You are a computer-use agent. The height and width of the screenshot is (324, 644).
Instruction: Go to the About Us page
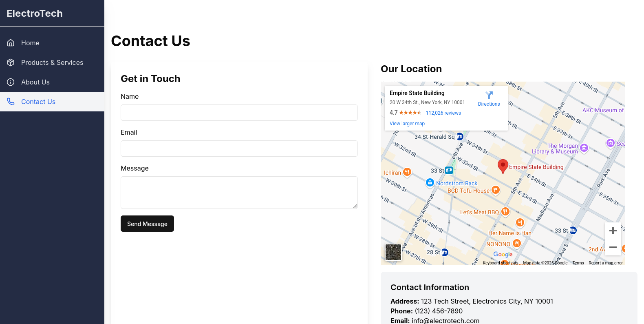click(x=52, y=82)
